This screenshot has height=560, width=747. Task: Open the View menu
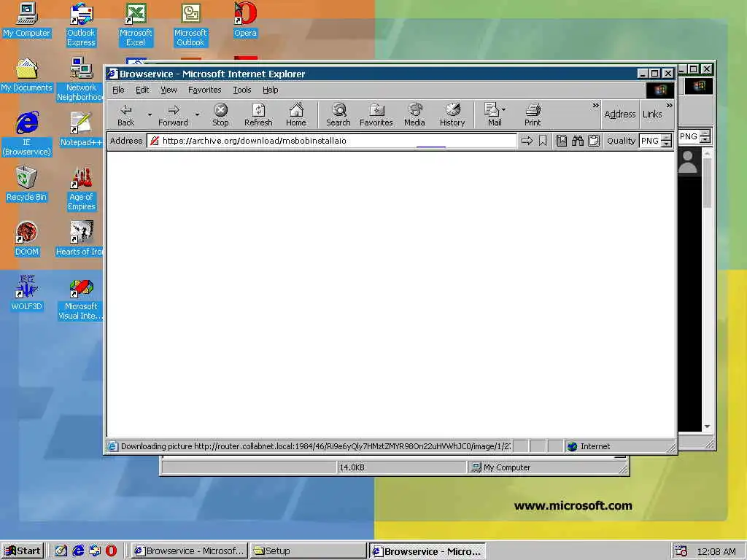point(169,90)
